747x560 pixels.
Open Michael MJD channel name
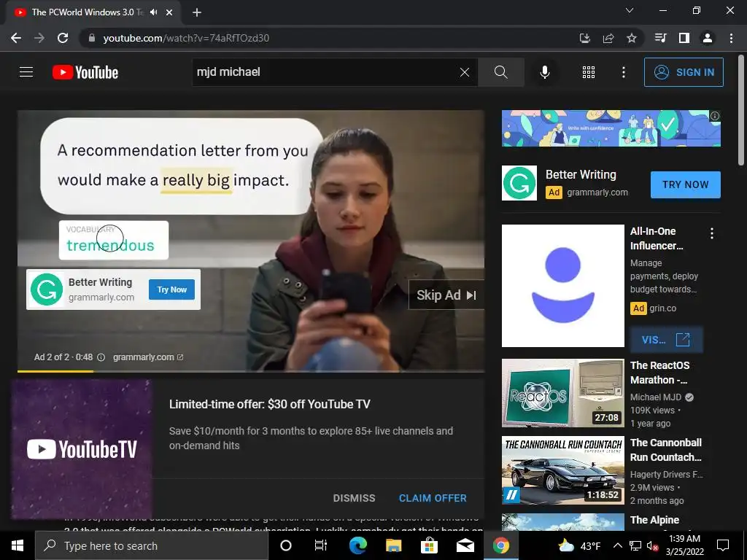[656, 397]
